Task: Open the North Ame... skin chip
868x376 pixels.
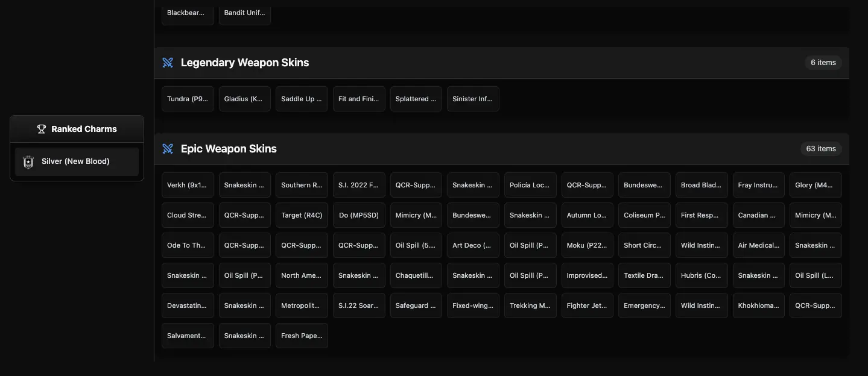Action: 302,275
